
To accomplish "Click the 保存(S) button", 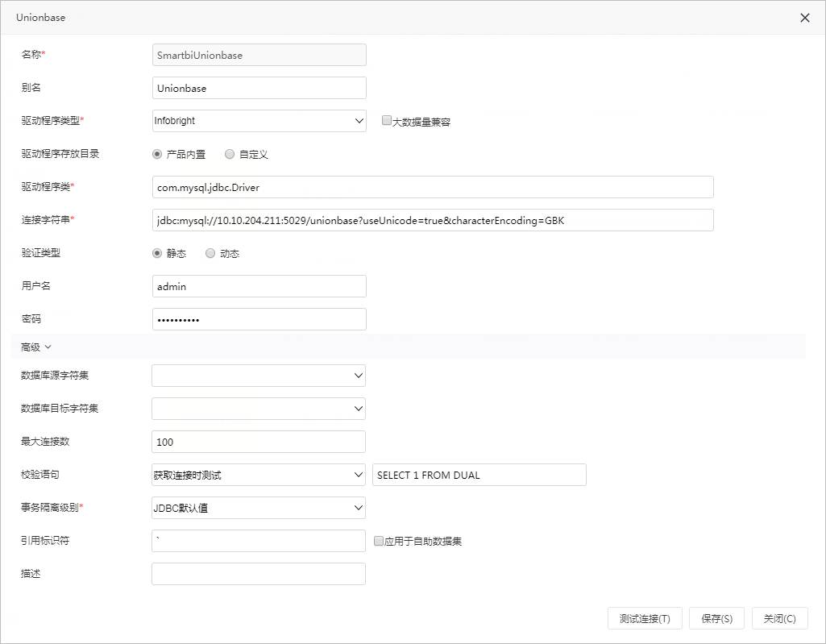I will coord(716,618).
